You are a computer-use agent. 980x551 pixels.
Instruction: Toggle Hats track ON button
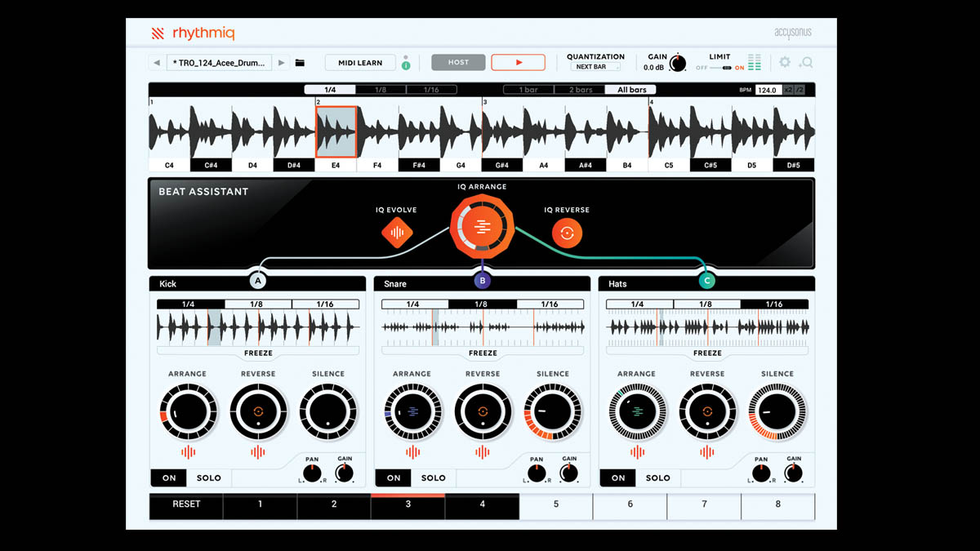click(618, 478)
